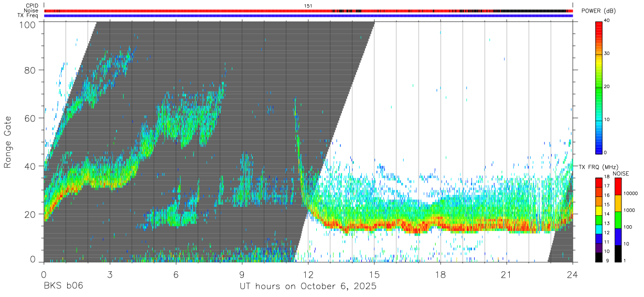The width and height of the screenshot is (644, 297).
Task: Click the 60 label on Range Gate axis
Action: click(x=30, y=118)
